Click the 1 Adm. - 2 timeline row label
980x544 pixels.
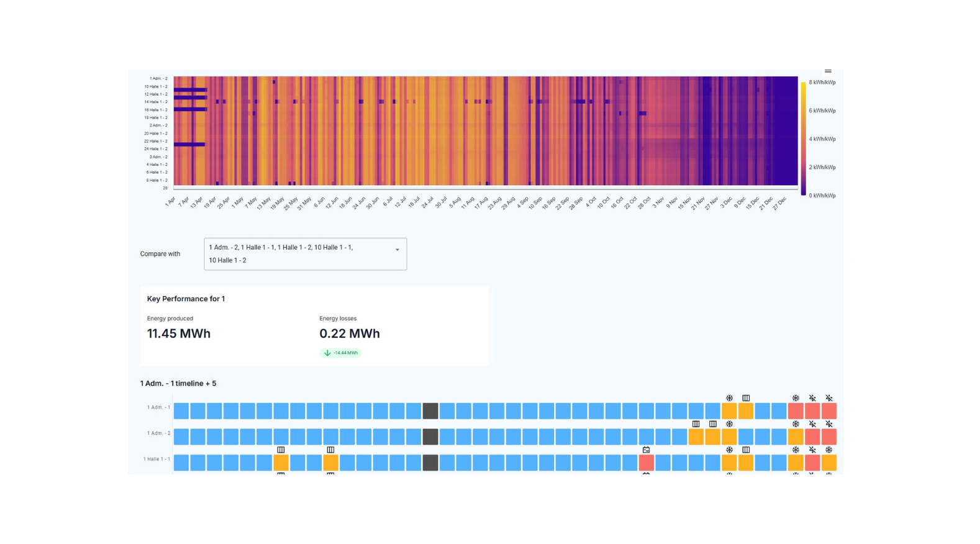click(x=158, y=433)
